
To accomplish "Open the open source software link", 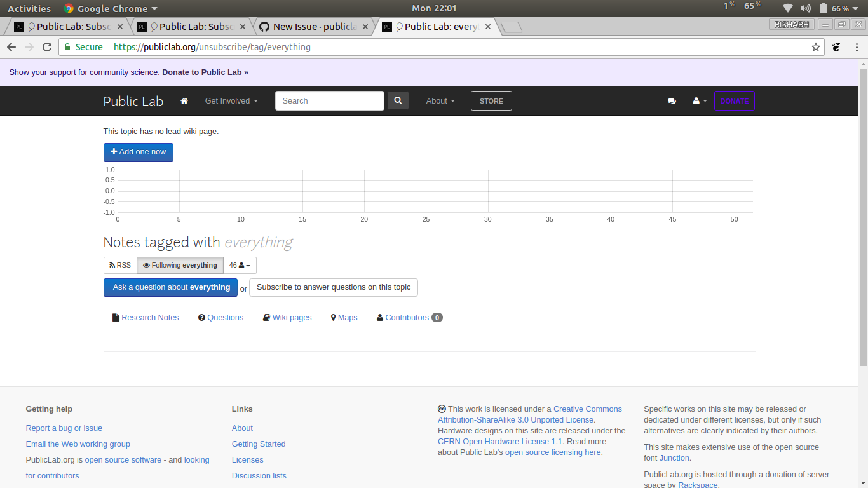I will click(x=123, y=460).
